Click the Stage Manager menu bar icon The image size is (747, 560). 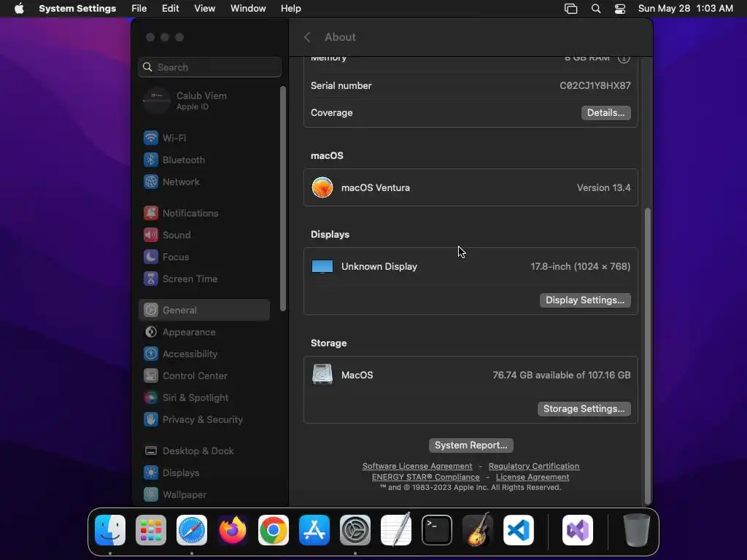(570, 9)
